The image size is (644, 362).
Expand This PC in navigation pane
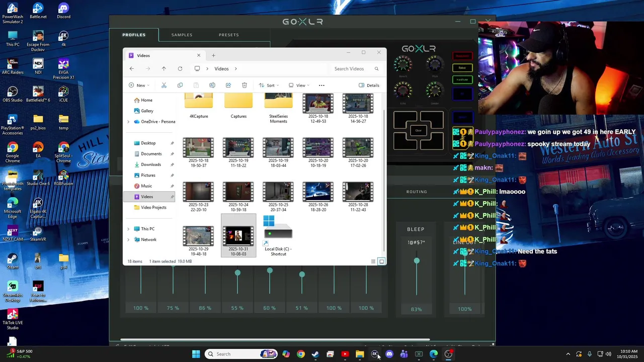(x=128, y=229)
